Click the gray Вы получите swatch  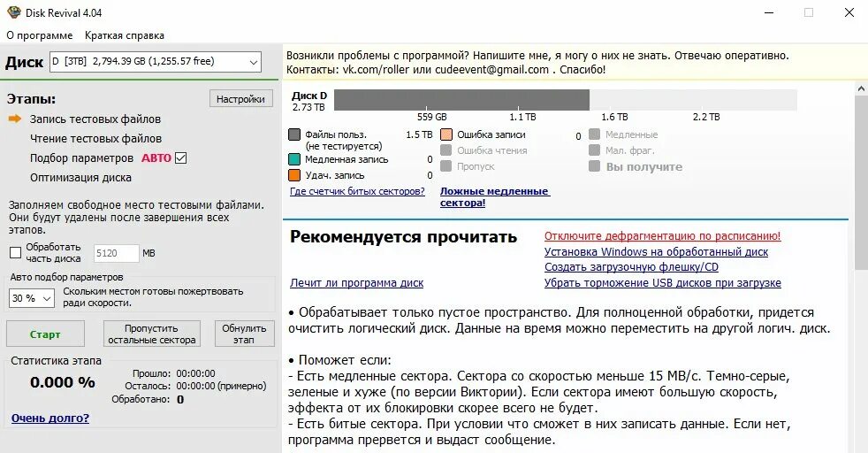click(x=595, y=166)
